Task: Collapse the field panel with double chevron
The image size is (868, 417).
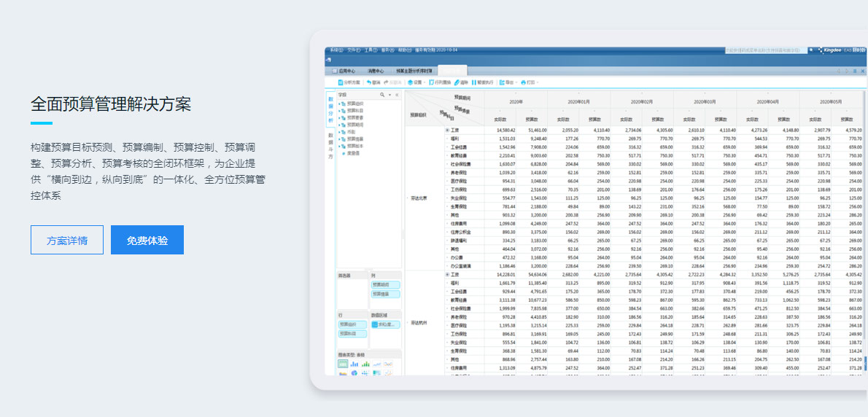Action: pyautogui.click(x=397, y=95)
